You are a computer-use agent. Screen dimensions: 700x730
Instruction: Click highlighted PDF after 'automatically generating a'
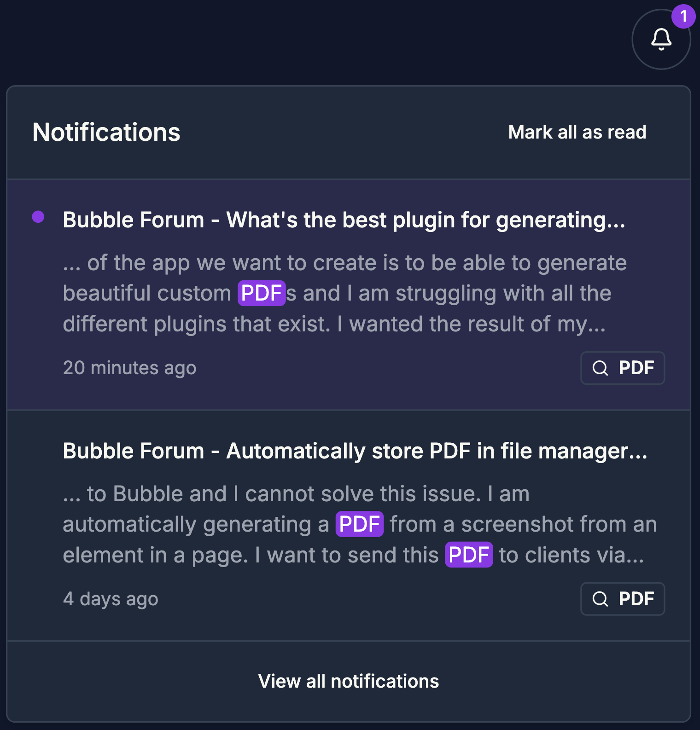point(360,524)
